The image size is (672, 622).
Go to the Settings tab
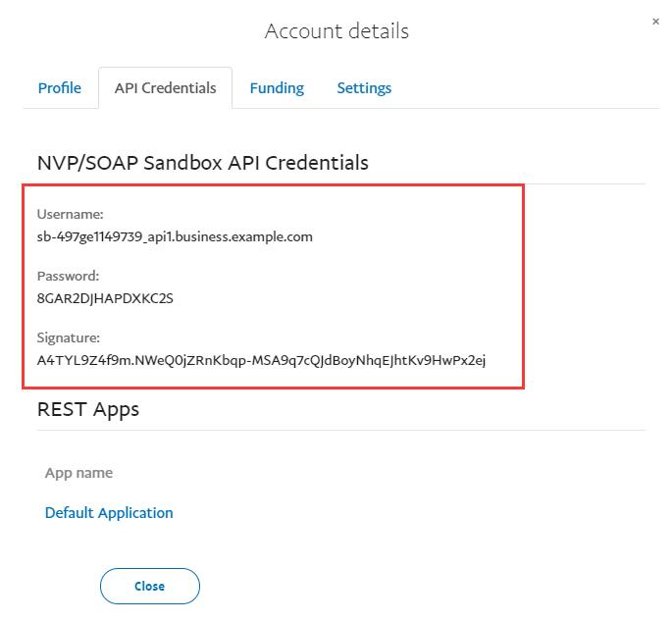(x=364, y=88)
